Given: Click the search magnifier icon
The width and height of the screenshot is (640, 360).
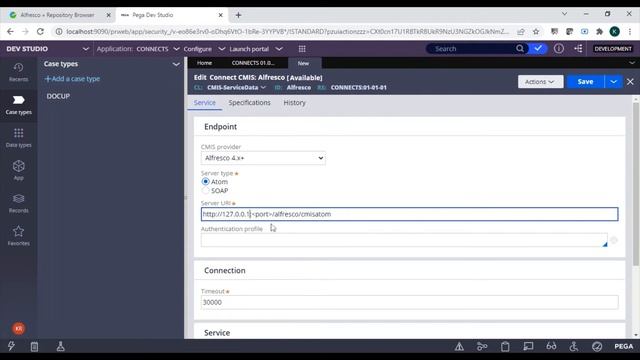Looking at the screenshot, I should 520,49.
